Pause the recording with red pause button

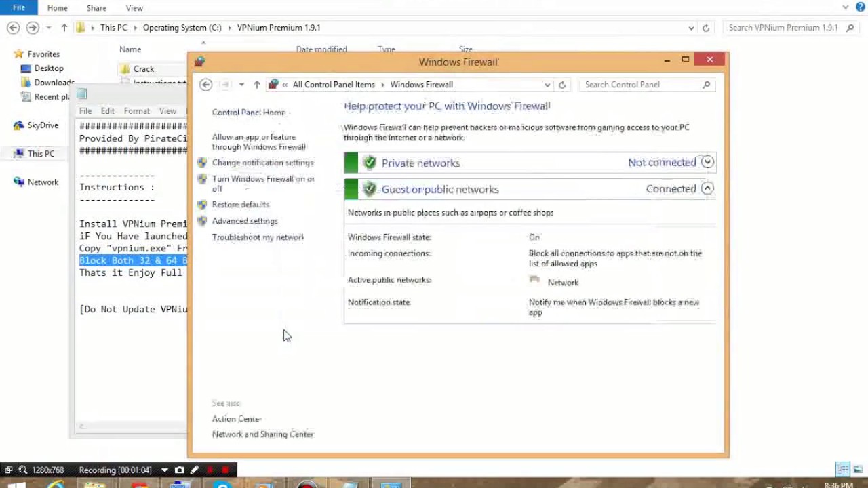(210, 470)
